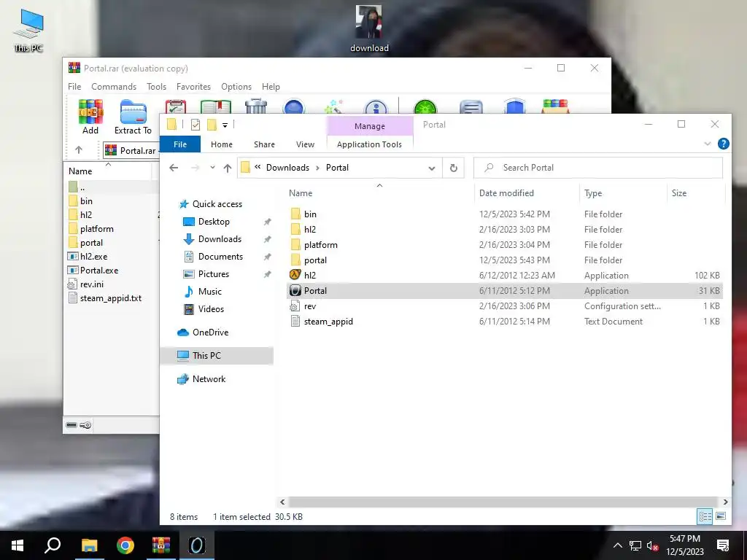Click the parent '..' entry in WinRAR

point(77,187)
